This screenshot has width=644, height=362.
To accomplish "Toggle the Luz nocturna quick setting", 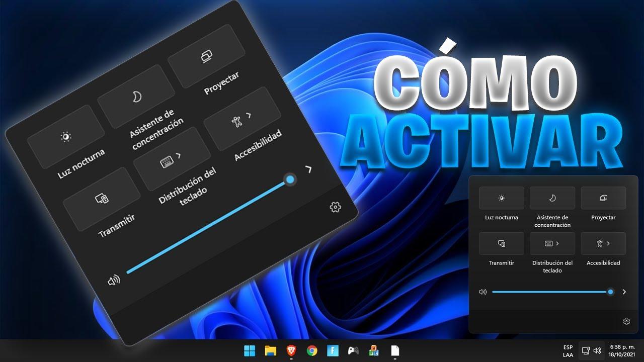I will (502, 198).
